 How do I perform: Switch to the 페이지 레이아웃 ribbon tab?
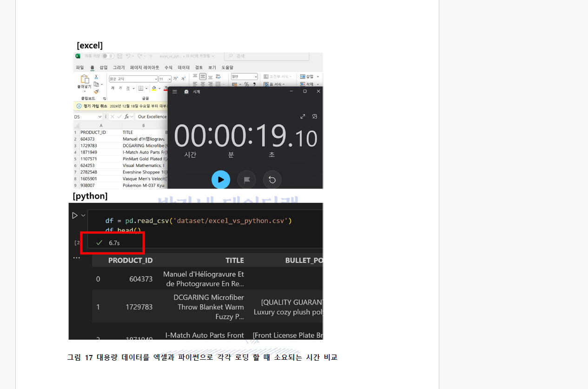point(145,67)
